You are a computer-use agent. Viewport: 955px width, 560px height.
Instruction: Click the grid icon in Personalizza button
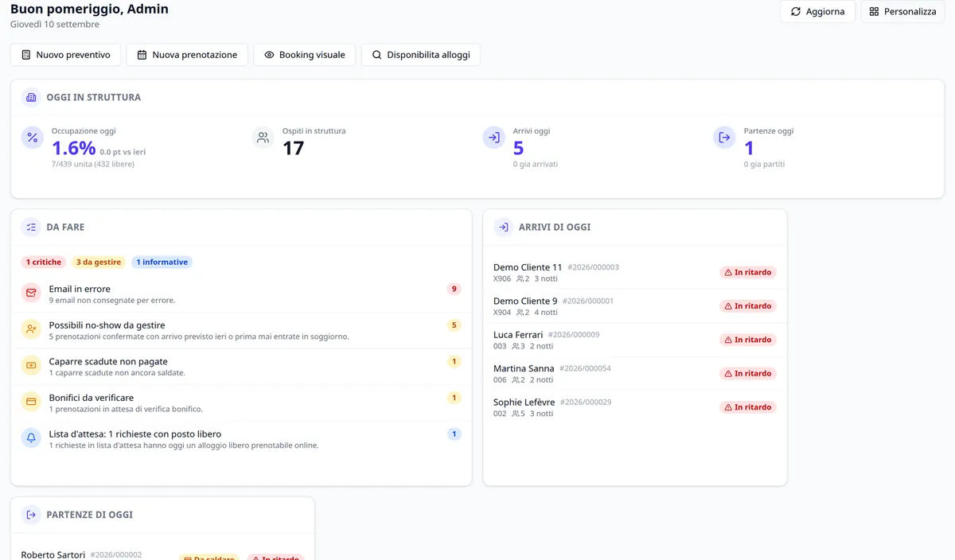point(874,12)
